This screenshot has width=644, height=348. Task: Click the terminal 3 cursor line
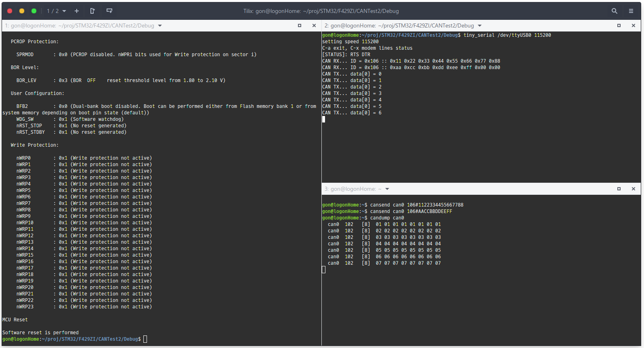point(324,270)
